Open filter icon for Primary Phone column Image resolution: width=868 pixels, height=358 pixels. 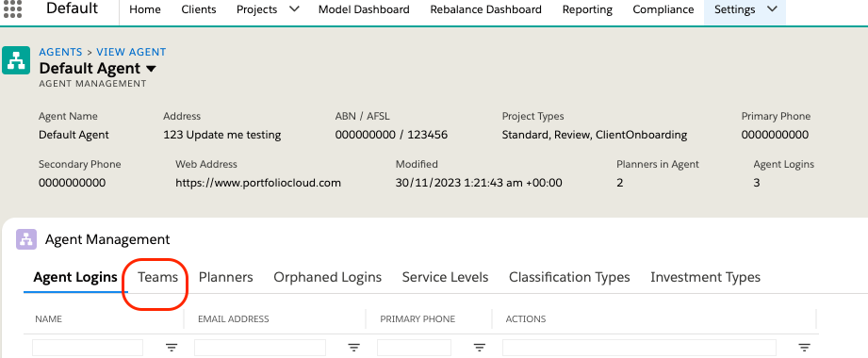[x=480, y=348]
